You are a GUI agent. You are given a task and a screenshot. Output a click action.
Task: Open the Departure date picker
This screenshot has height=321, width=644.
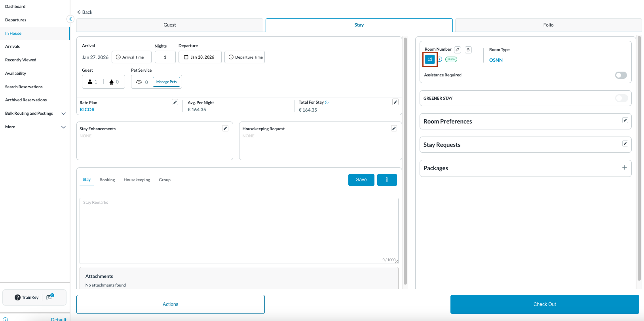click(x=200, y=57)
